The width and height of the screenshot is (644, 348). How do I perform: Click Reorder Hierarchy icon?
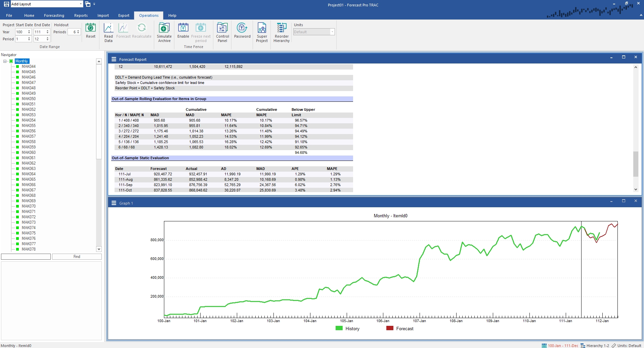click(282, 28)
